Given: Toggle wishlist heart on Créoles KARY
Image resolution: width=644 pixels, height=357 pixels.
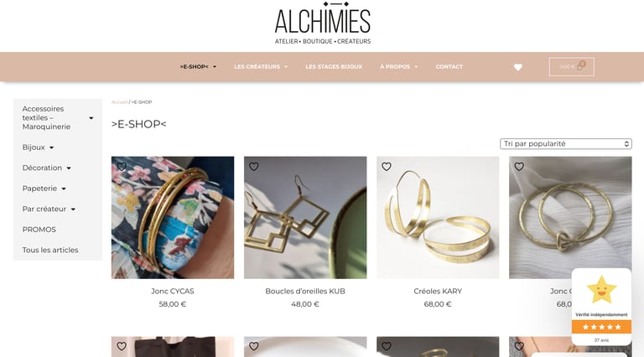Looking at the screenshot, I should click(x=387, y=167).
